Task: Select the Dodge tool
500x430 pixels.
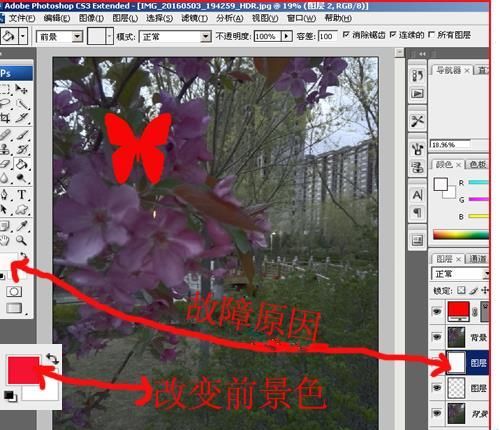Action: pyautogui.click(x=22, y=178)
